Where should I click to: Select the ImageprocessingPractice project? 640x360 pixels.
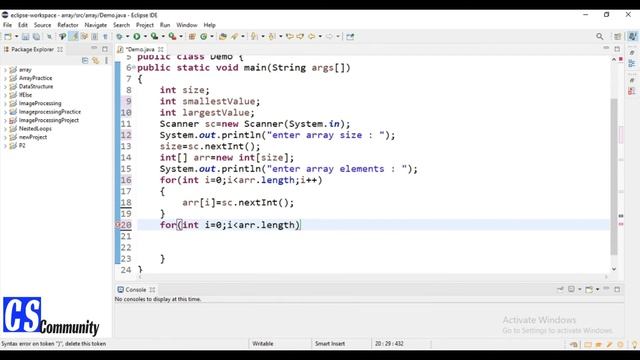tap(50, 112)
